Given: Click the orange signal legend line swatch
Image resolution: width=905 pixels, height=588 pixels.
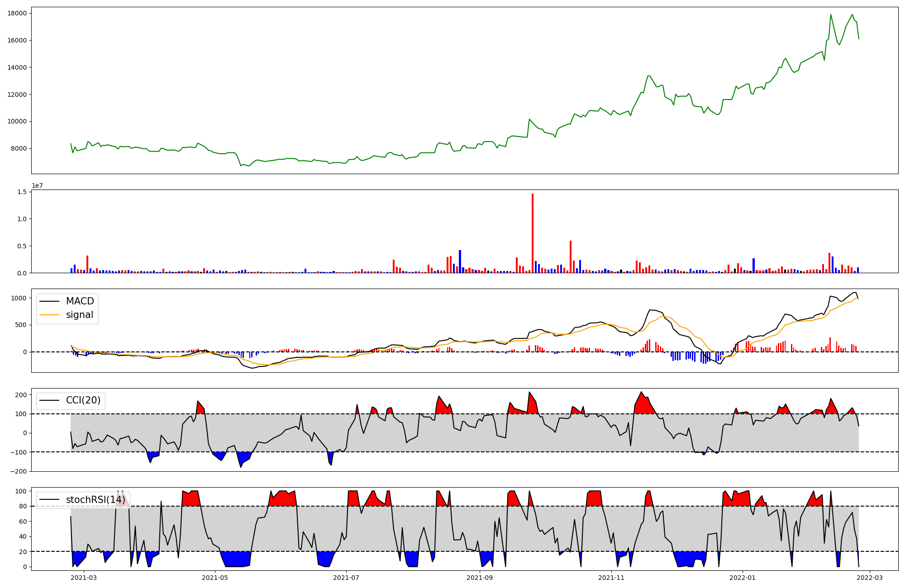Looking at the screenshot, I should (x=49, y=315).
